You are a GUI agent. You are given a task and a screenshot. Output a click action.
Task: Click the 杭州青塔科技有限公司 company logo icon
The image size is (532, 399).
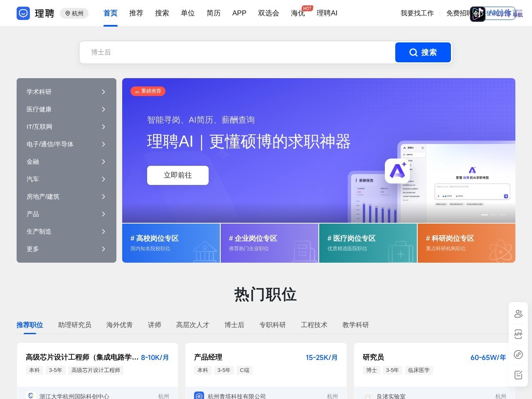(199, 396)
